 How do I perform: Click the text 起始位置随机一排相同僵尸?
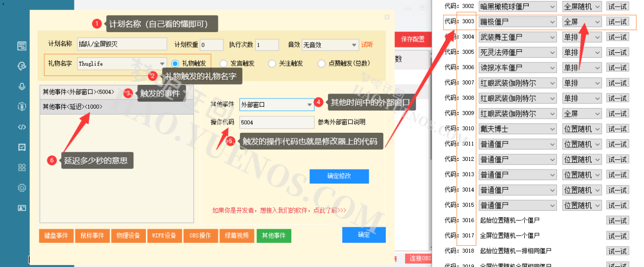516,251
